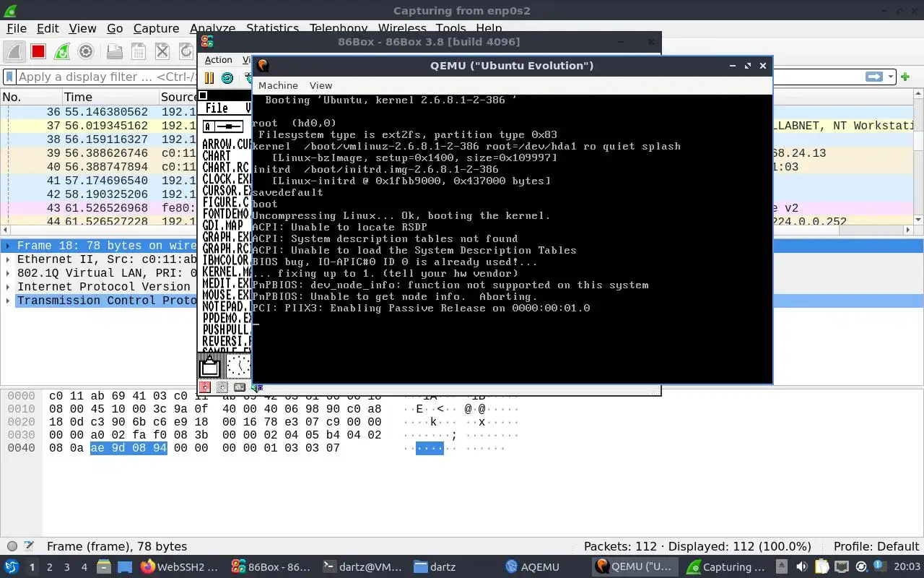924x578 pixels.
Task: Apply the display filter arrow button
Action: click(x=874, y=77)
